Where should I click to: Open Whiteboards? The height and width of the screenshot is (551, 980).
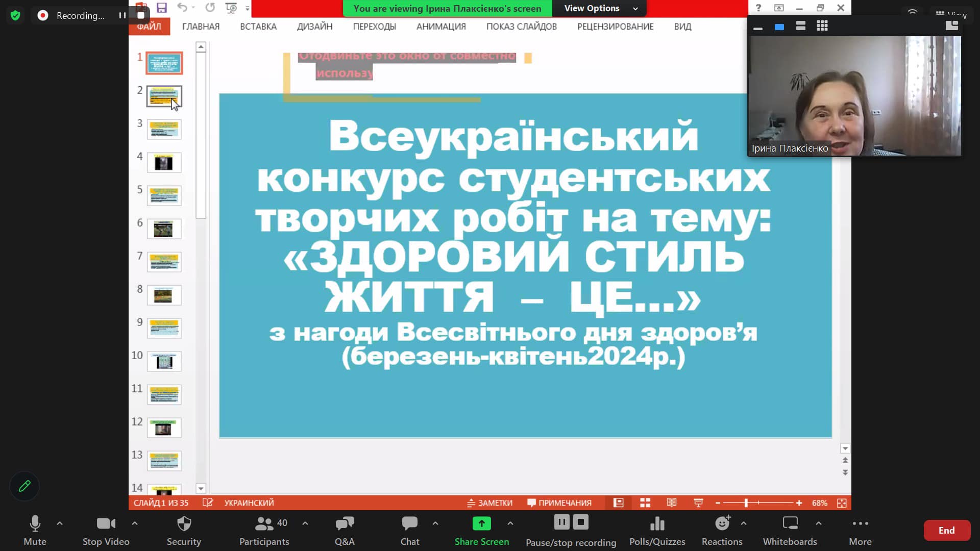790,531
